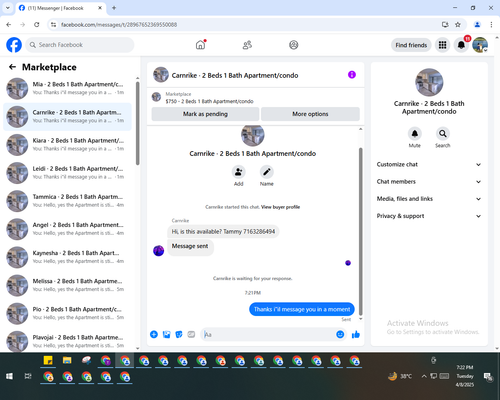Switch to the Messenger Facebook tab
500x400 pixels.
(x=60, y=8)
